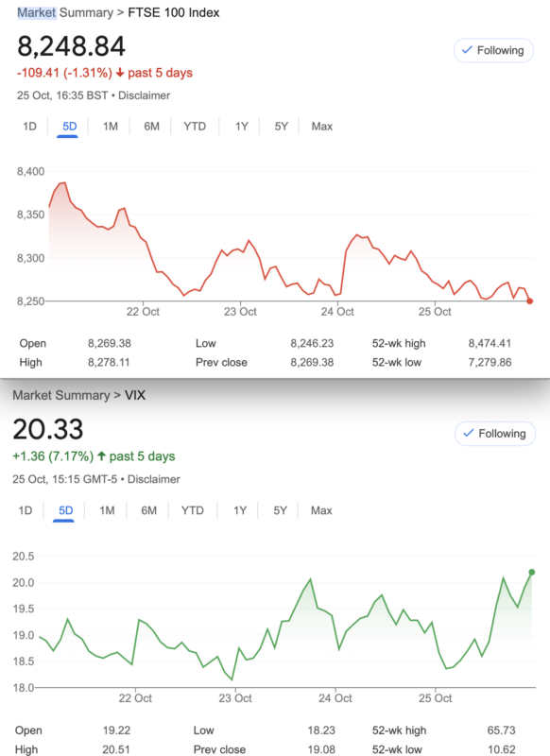Select 1Y tab on VIX chart
Screen dimensions: 550x756
[x=240, y=510]
